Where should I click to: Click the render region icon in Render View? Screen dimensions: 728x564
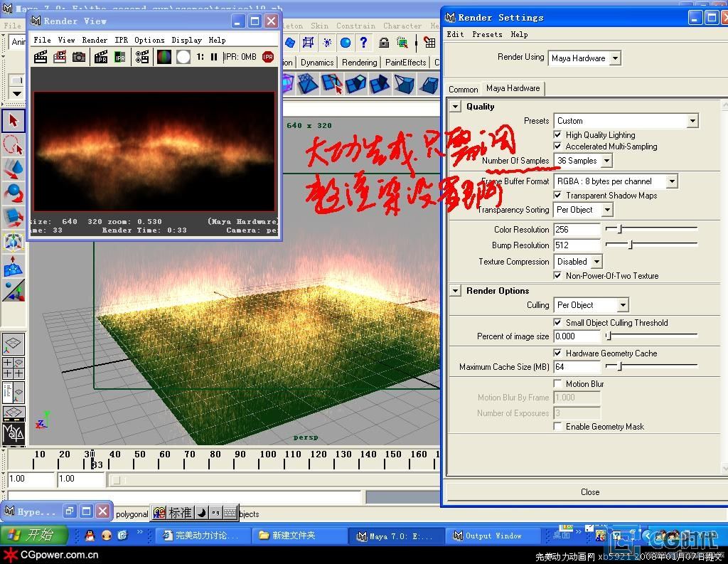click(60, 57)
